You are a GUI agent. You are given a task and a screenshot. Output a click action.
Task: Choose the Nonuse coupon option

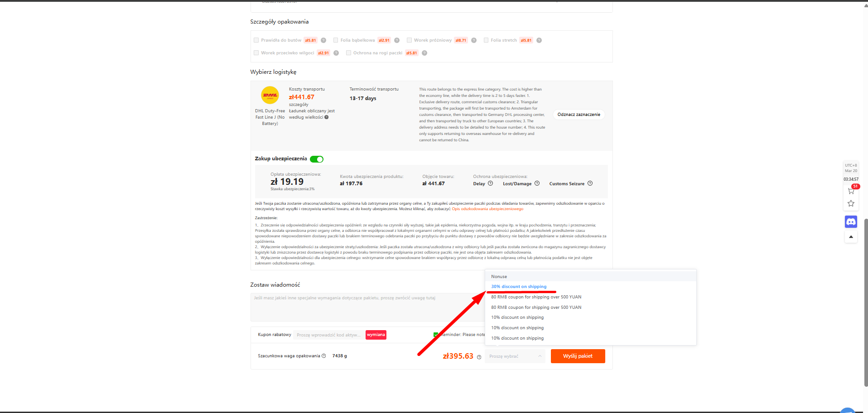499,277
